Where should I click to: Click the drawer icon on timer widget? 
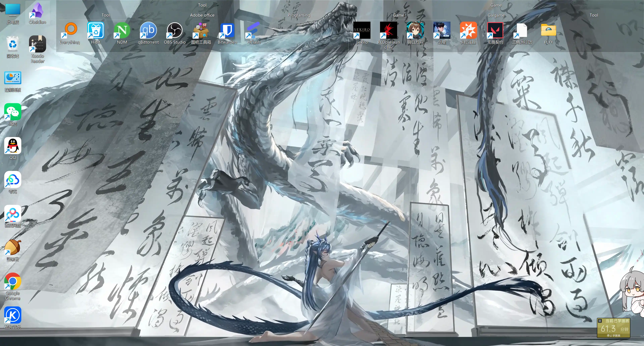tap(600, 321)
